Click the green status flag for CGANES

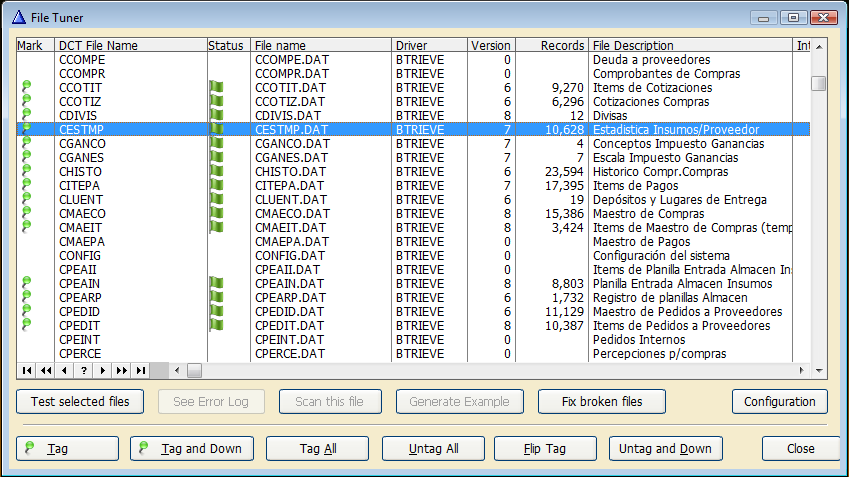point(217,158)
